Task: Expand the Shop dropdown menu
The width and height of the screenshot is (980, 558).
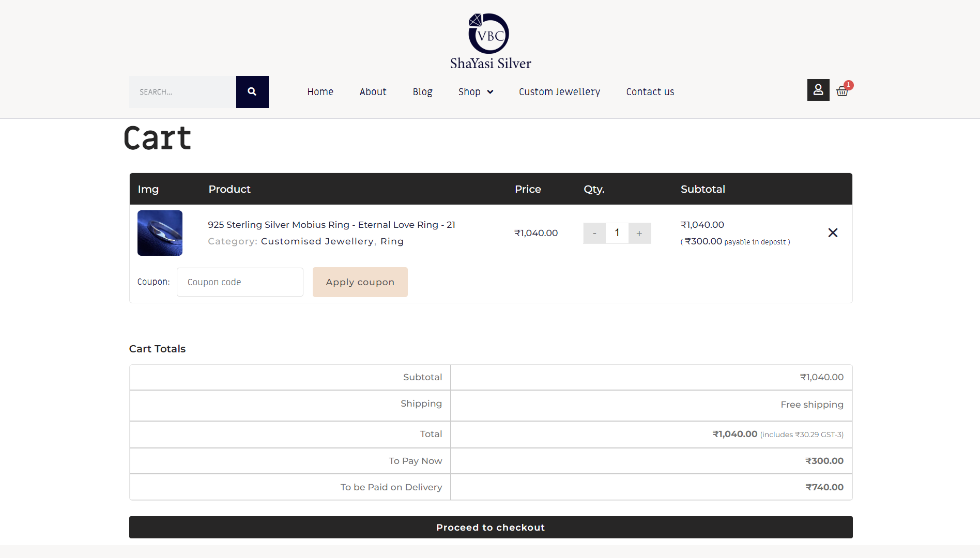Action: [476, 92]
